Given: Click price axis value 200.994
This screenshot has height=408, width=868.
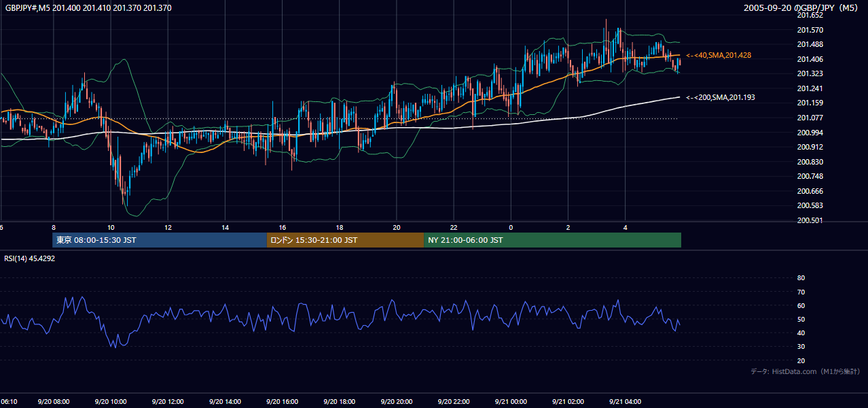Looking at the screenshot, I should coord(810,133).
